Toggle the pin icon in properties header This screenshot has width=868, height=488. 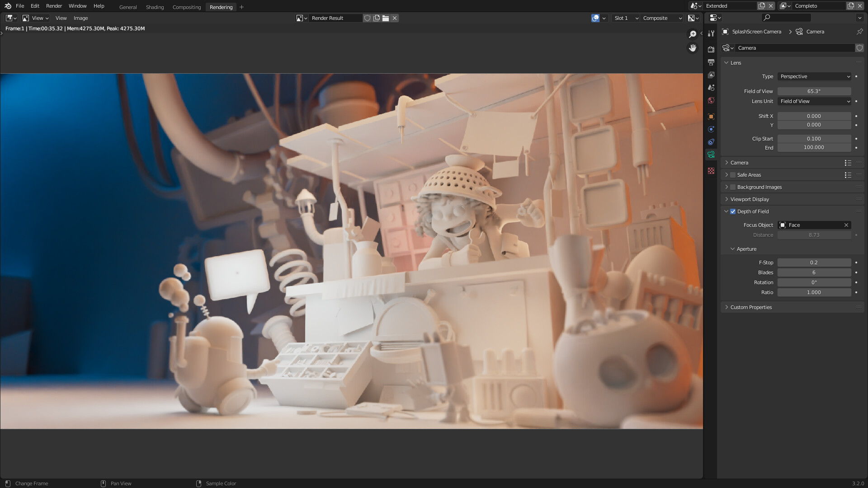click(859, 32)
